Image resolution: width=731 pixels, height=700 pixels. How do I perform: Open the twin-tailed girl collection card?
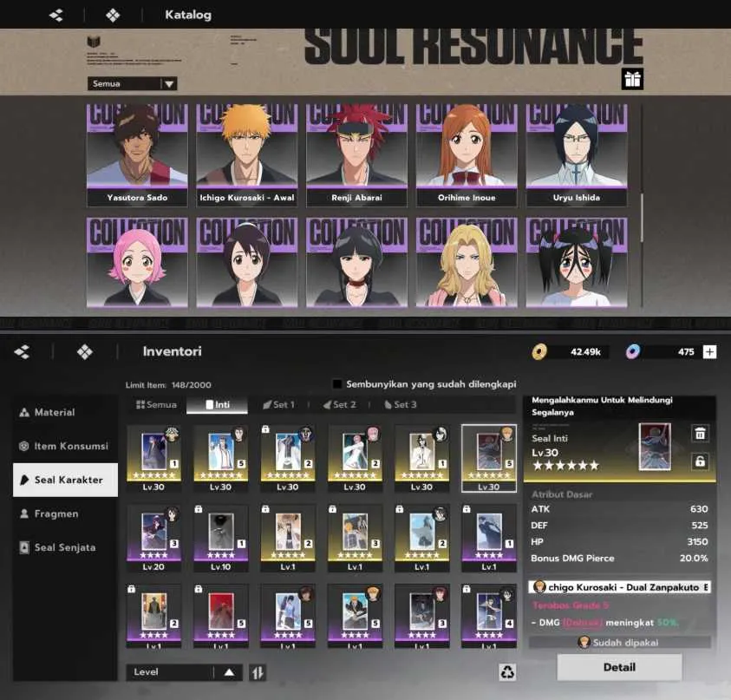(577, 262)
